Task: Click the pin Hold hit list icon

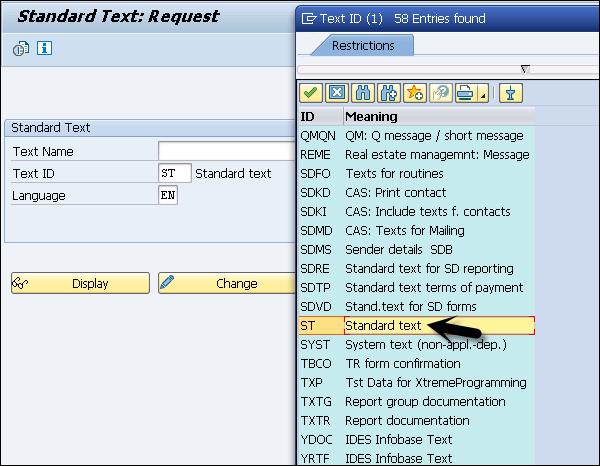Action: click(x=510, y=93)
